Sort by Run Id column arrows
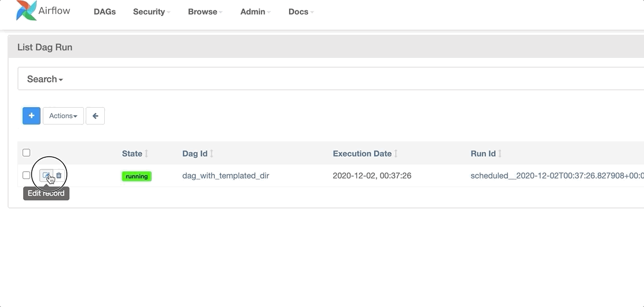This screenshot has height=307, width=644. click(x=500, y=153)
